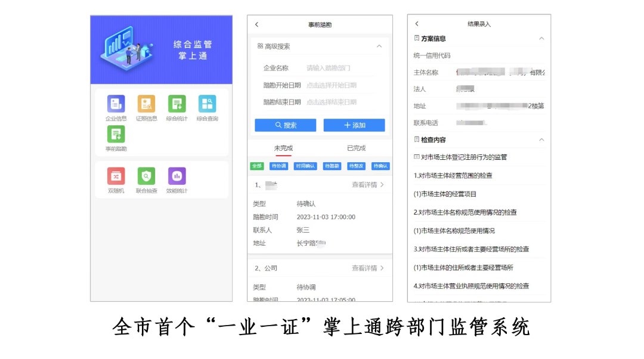Screen dimensions: 644x359
Task: Open the 事前踏勘 icon
Action: pyautogui.click(x=116, y=135)
